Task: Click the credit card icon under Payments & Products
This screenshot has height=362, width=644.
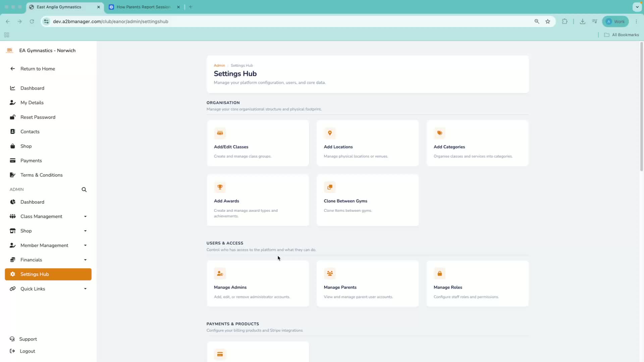Action: (220, 354)
